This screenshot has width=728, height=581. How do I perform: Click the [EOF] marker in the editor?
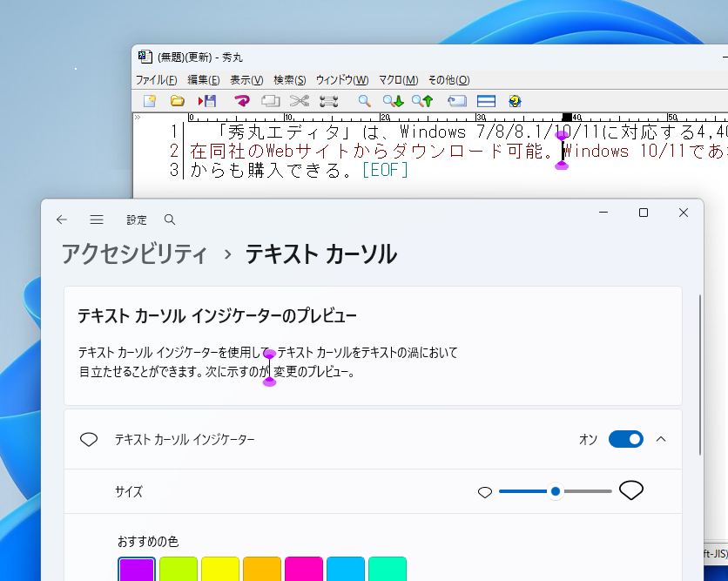385,170
